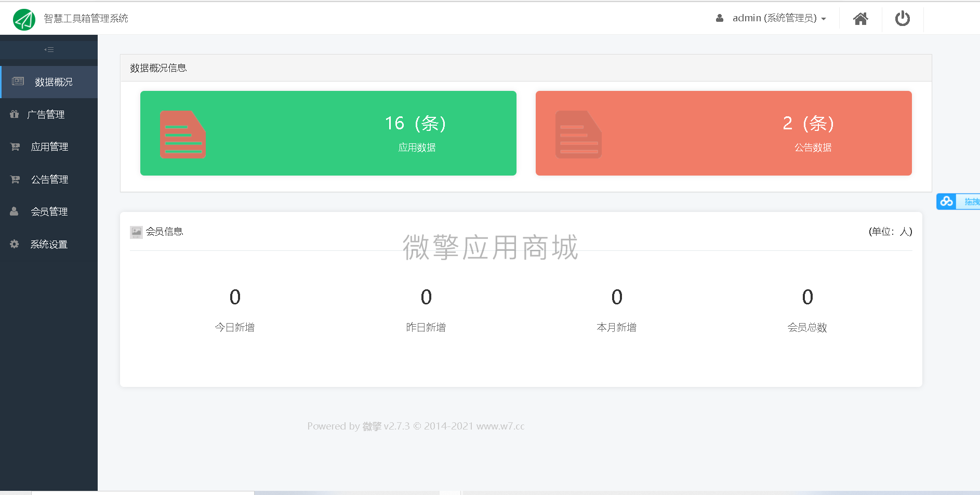
Task: Click the green paper-plane logo
Action: [x=24, y=19]
